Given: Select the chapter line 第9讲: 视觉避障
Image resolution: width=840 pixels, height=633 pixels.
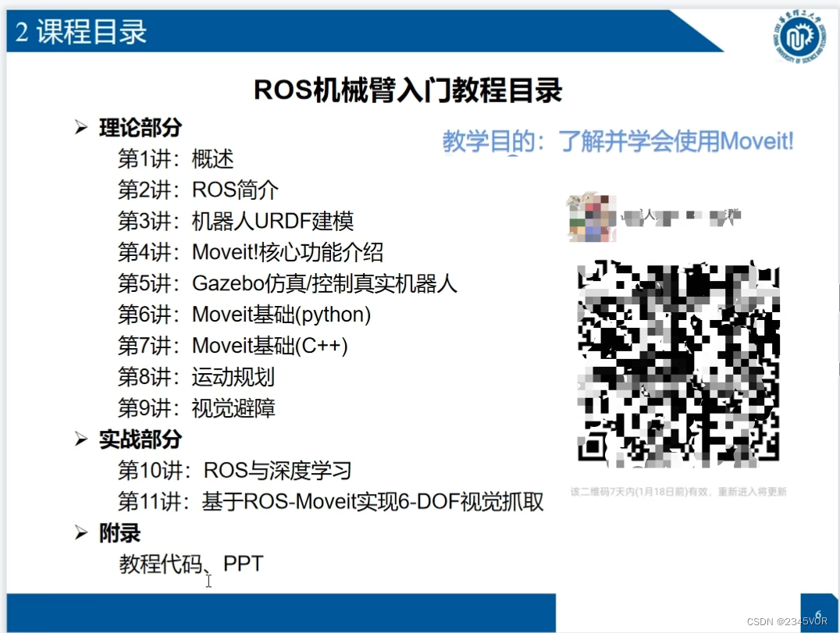Looking at the screenshot, I should click(x=195, y=408).
